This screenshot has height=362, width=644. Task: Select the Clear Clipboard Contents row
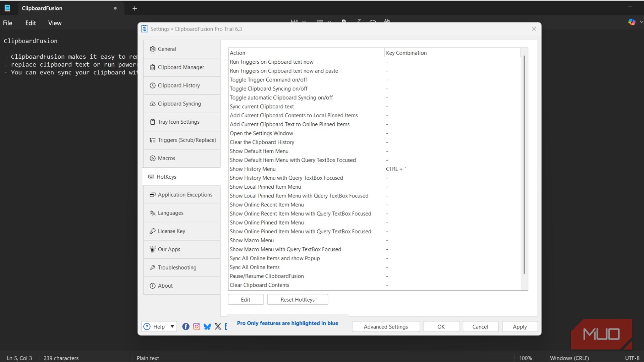coord(374,285)
